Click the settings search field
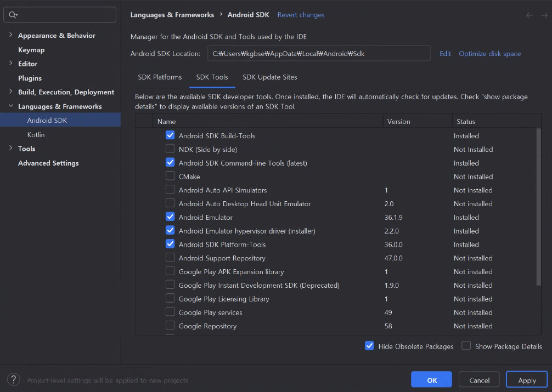The height and width of the screenshot is (392, 552). pyautogui.click(x=60, y=15)
